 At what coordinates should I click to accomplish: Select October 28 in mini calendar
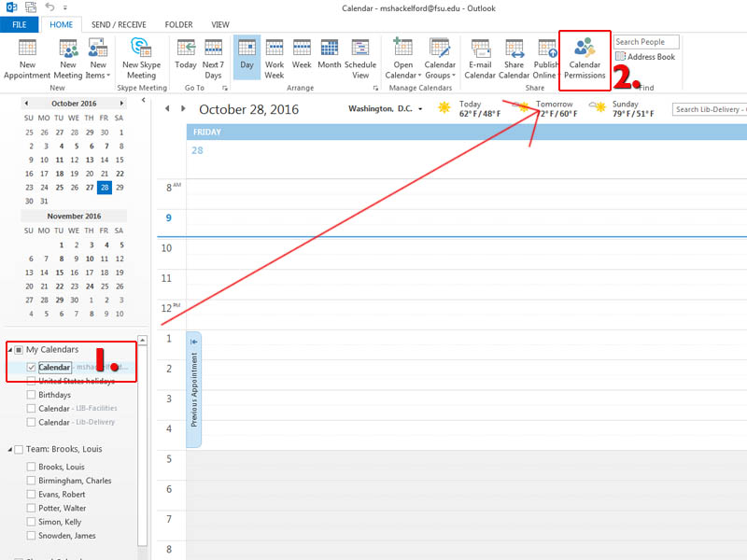[x=105, y=188]
